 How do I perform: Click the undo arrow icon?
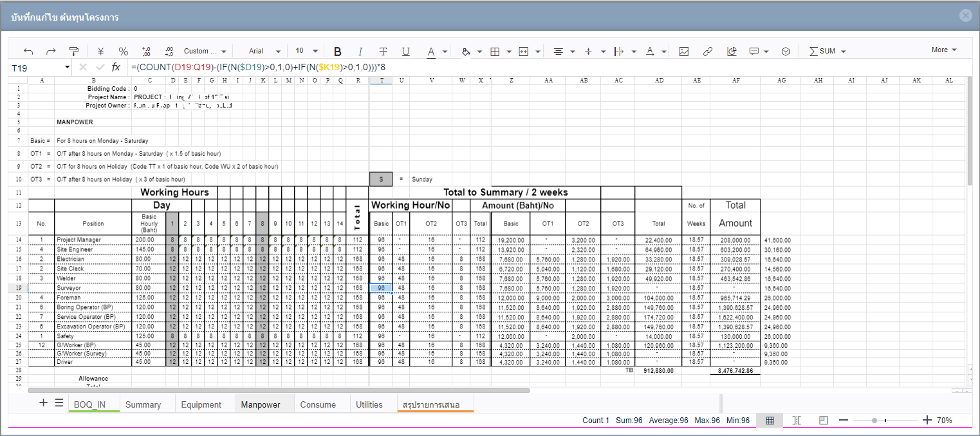[28, 52]
